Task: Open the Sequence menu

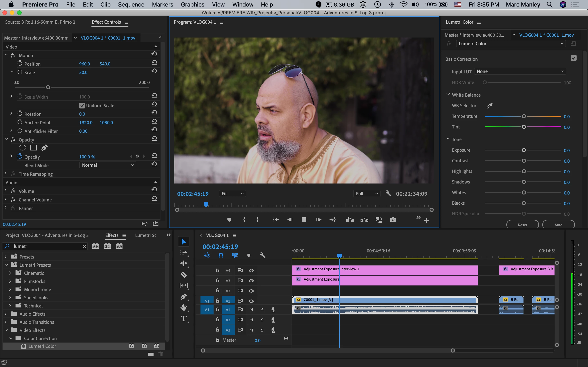Action: 131,5
